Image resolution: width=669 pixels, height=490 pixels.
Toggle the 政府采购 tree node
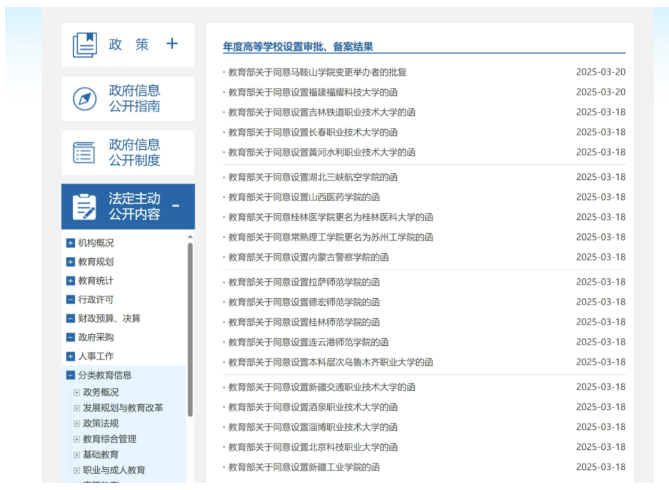tap(70, 338)
